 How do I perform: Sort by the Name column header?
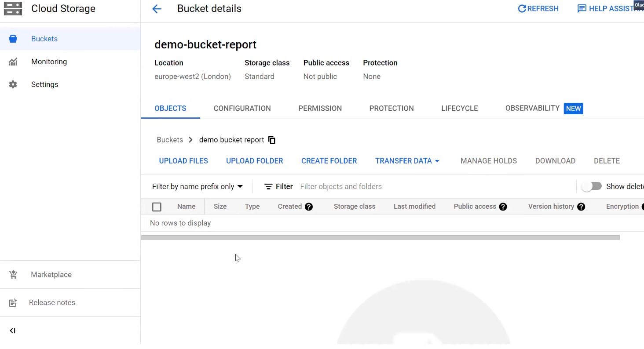tap(186, 207)
